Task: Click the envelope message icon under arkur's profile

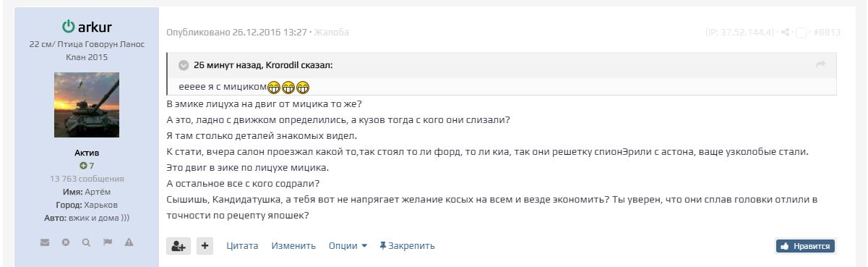Action: tap(45, 242)
